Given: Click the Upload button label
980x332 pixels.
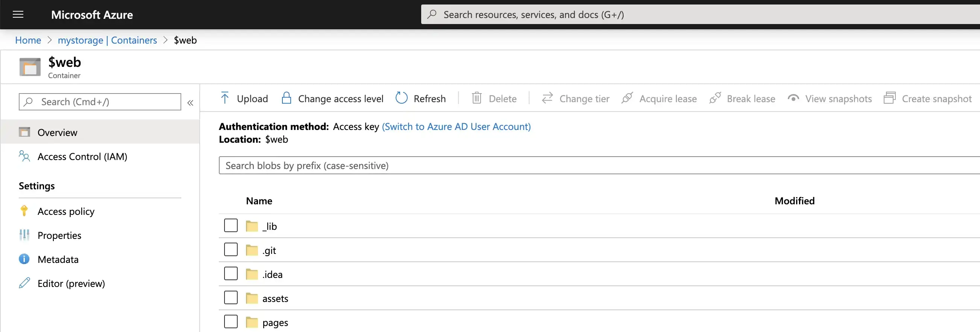Looking at the screenshot, I should tap(252, 98).
